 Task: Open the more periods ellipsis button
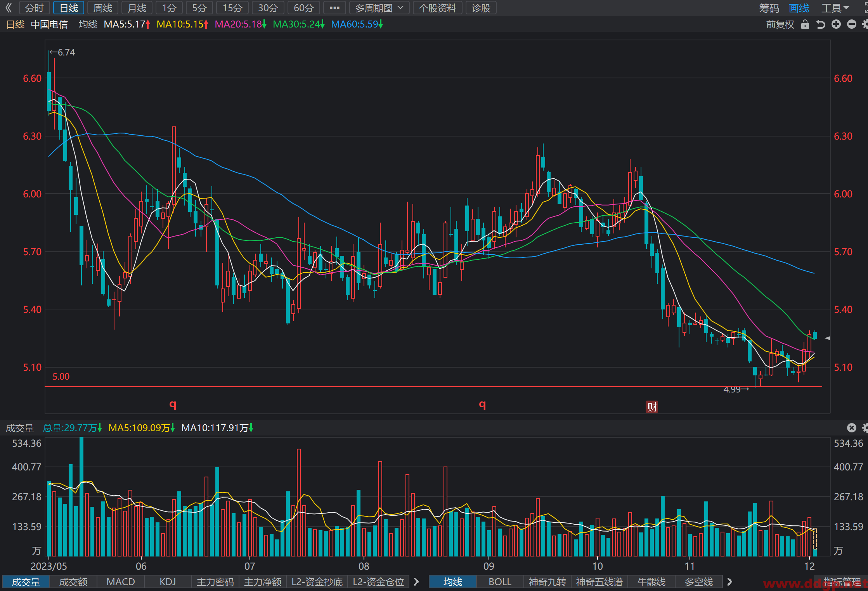pyautogui.click(x=334, y=8)
